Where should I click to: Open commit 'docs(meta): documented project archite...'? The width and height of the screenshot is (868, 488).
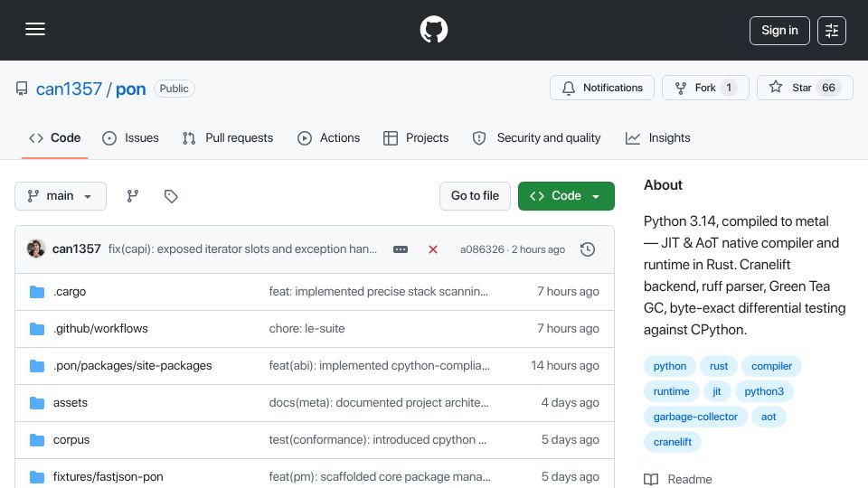[x=379, y=403]
